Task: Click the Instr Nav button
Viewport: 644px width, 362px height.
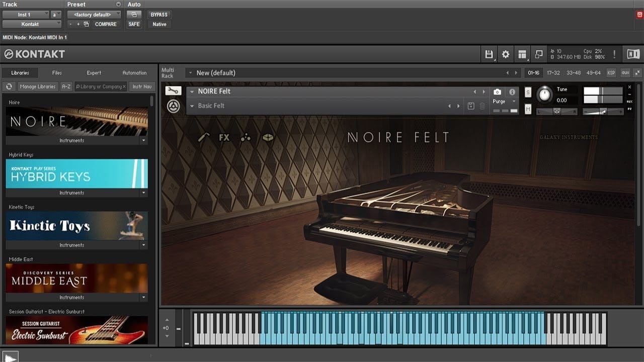Action: pyautogui.click(x=142, y=86)
